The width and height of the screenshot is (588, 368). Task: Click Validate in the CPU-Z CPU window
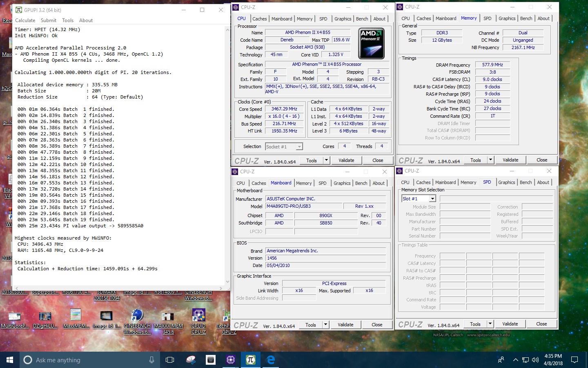[x=346, y=160]
